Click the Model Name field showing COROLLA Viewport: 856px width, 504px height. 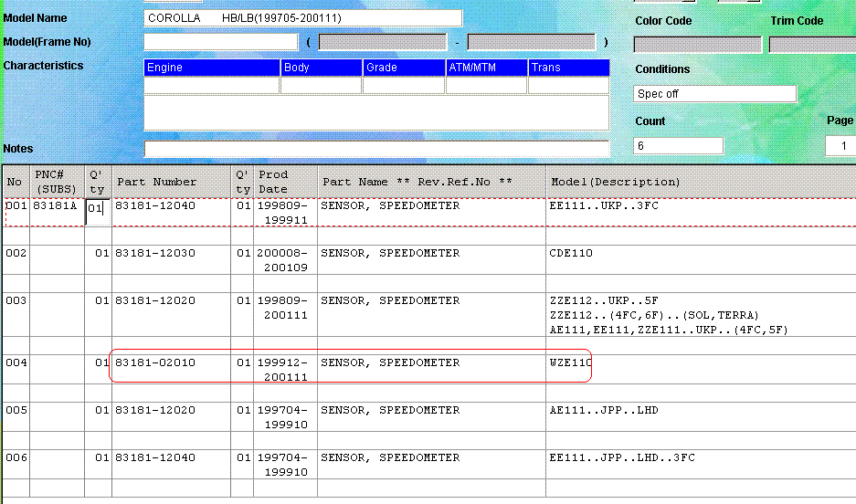click(x=302, y=18)
